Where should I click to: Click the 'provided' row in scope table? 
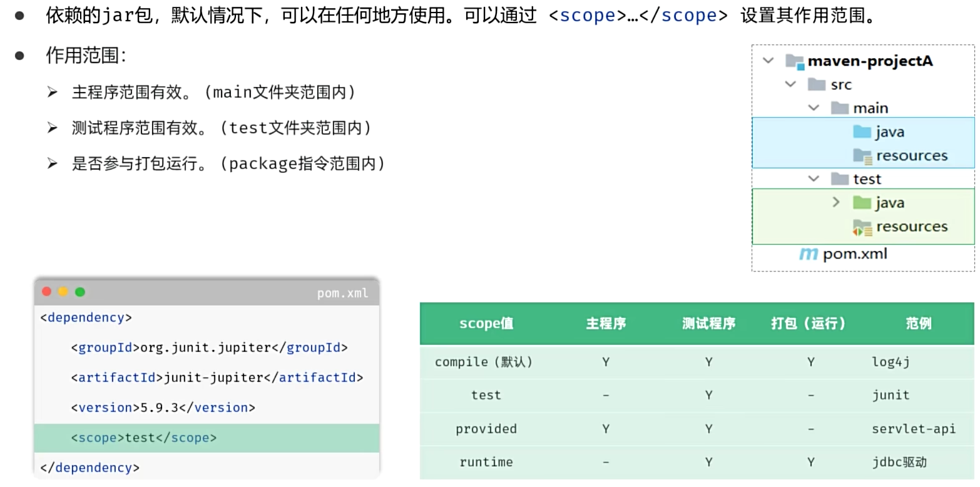[486, 429]
